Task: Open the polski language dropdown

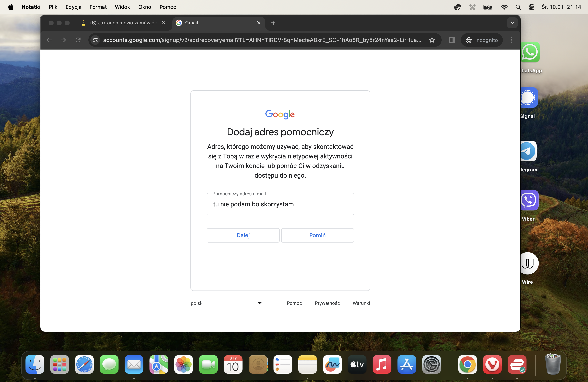Action: (x=226, y=303)
